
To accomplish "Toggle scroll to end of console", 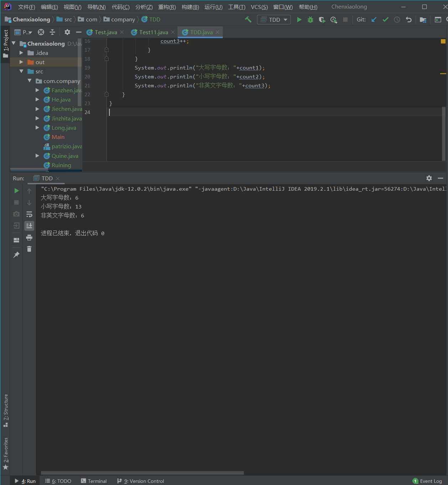I will coord(29,226).
